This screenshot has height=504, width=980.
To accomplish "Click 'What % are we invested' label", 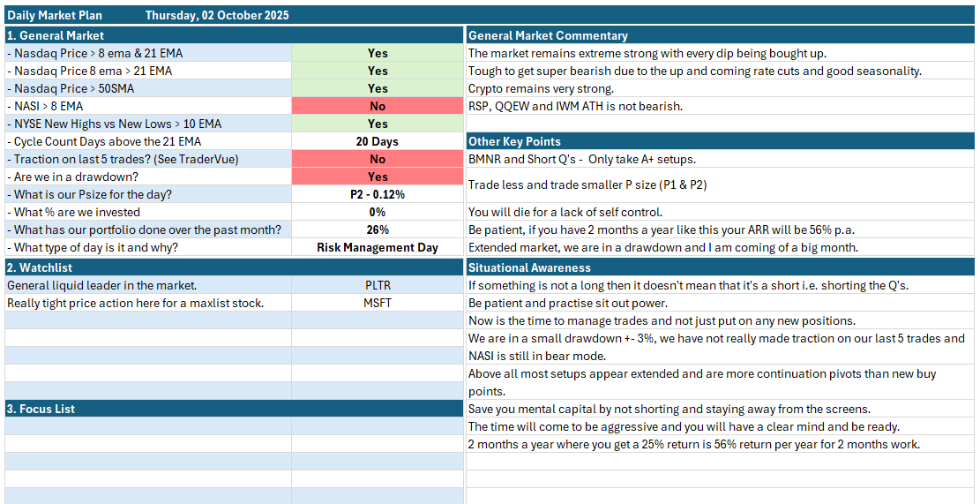I will 148,212.
